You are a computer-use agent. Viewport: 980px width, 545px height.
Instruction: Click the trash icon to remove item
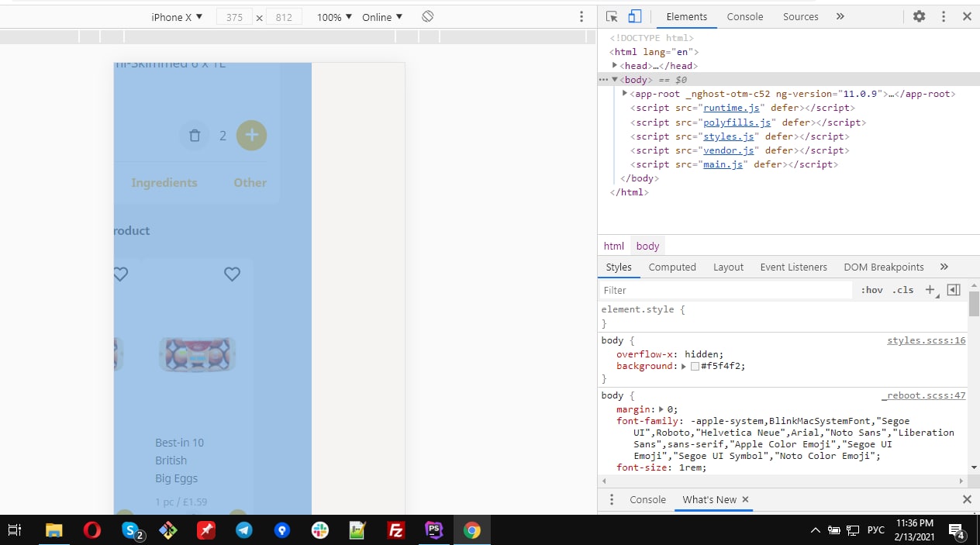(195, 136)
